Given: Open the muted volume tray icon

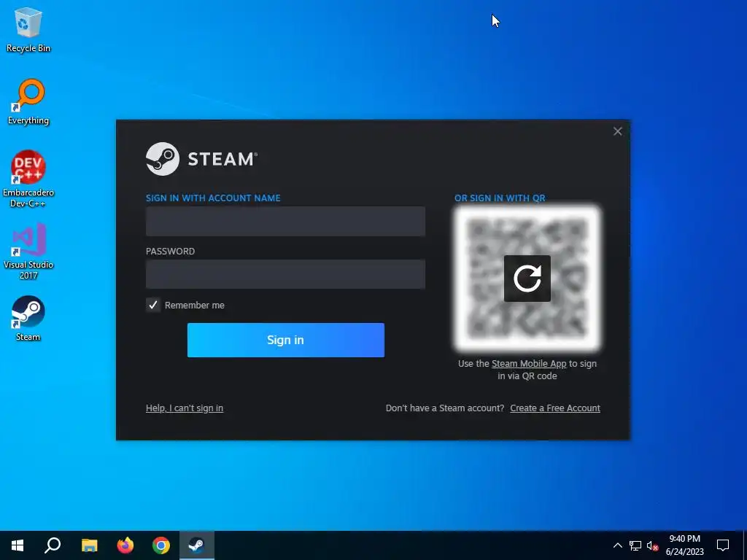Looking at the screenshot, I should (x=653, y=545).
